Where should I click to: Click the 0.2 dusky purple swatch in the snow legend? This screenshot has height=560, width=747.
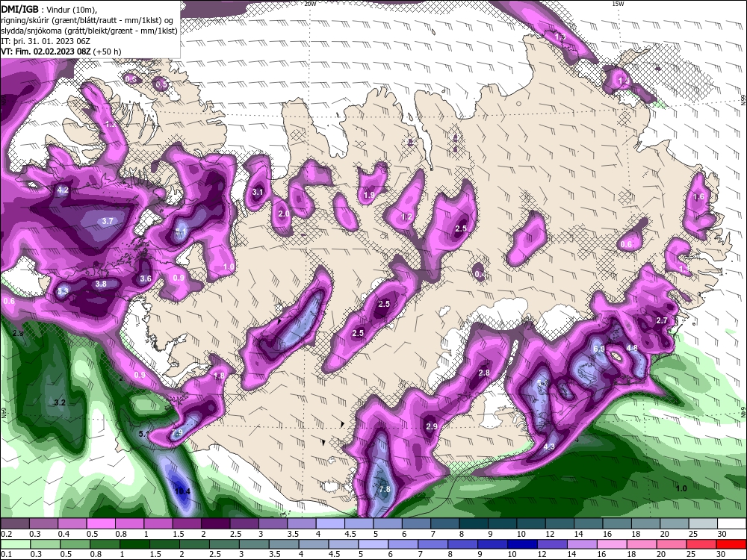point(16,524)
